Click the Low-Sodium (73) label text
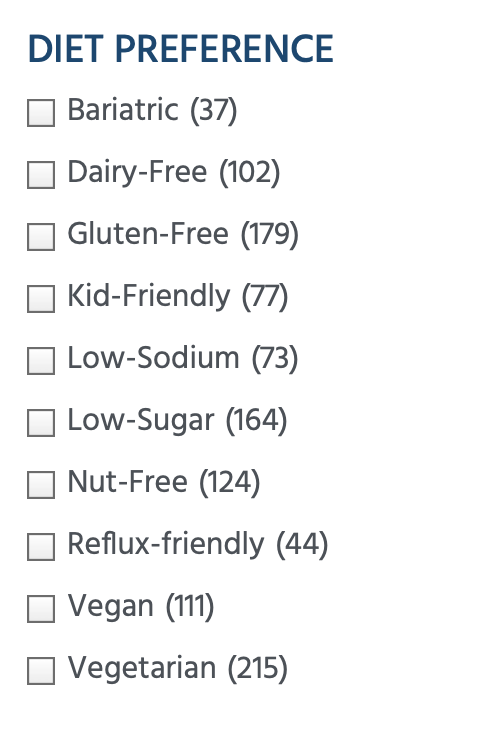 pos(183,359)
